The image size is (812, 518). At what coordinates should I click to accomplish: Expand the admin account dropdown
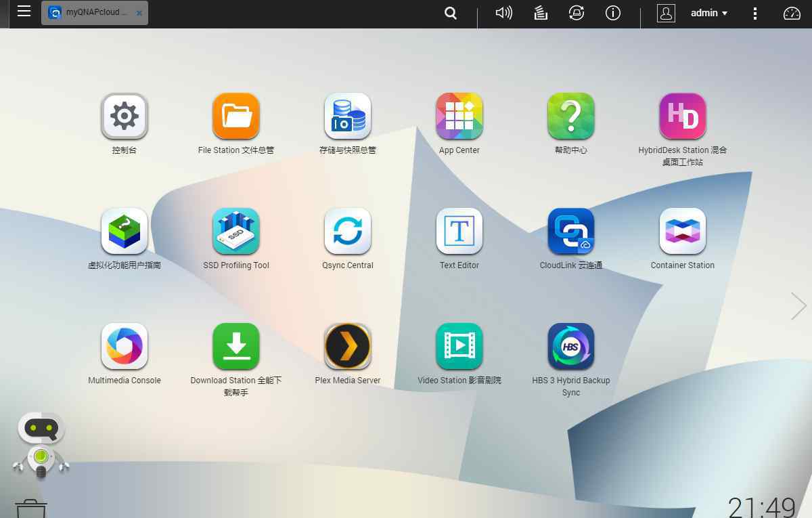click(709, 13)
